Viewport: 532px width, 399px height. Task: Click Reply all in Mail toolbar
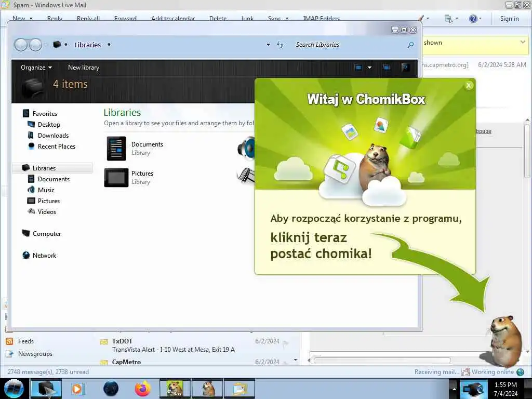(x=88, y=18)
